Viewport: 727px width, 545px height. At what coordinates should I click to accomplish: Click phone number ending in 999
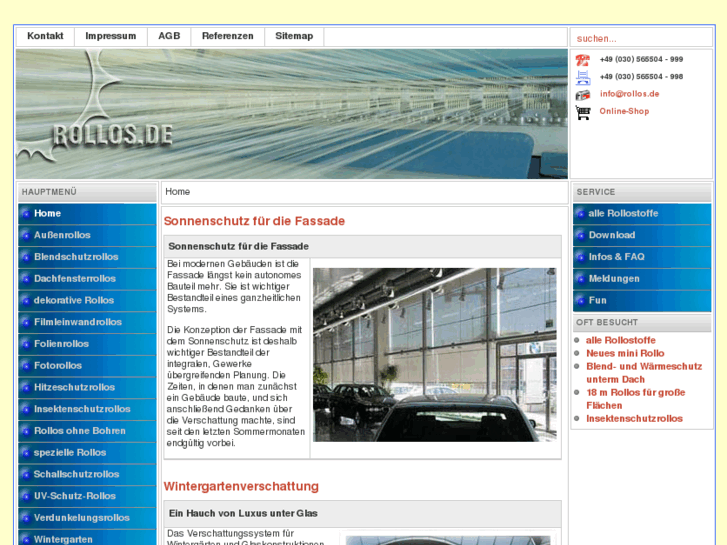tap(641, 59)
